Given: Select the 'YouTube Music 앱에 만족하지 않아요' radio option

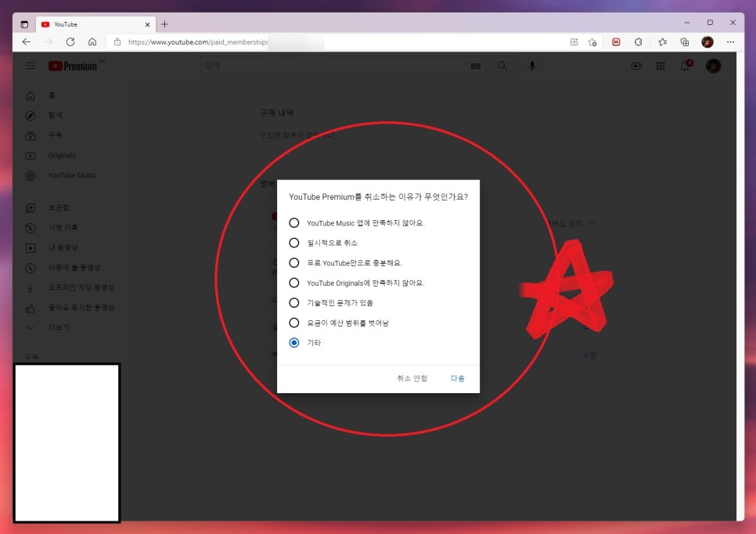Looking at the screenshot, I should [293, 223].
